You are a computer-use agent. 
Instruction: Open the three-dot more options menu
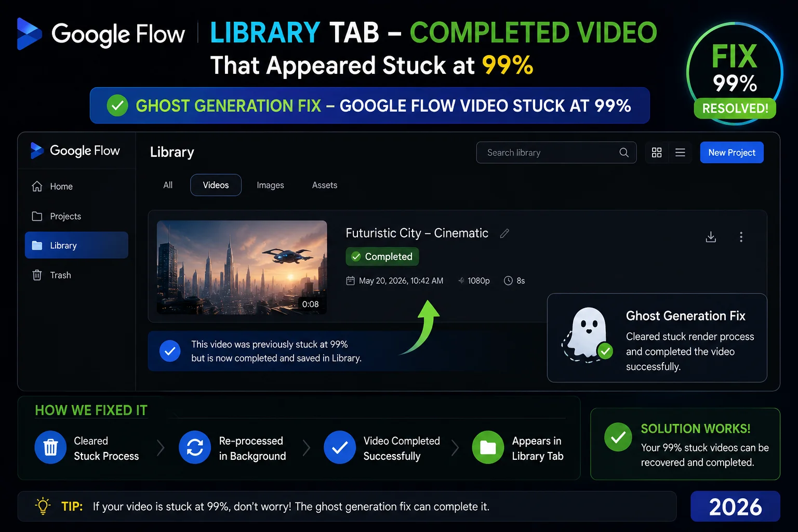coord(741,237)
